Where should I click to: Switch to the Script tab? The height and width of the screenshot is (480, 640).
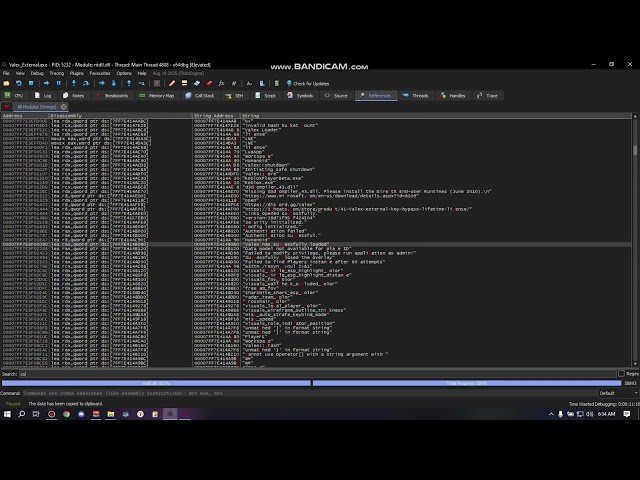(x=266, y=96)
